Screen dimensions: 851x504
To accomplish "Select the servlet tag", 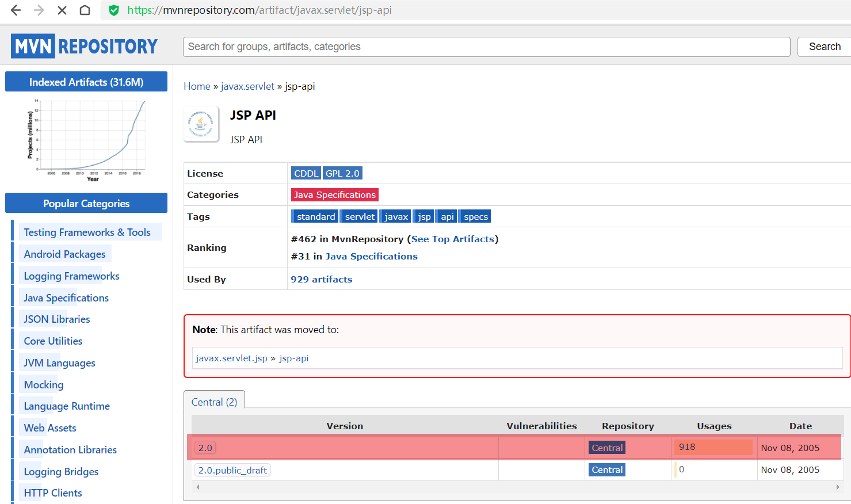I will [360, 216].
